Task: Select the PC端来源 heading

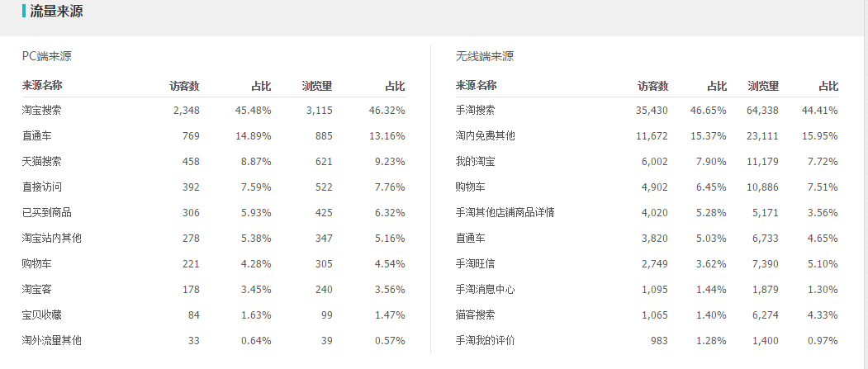Action: coord(47,56)
